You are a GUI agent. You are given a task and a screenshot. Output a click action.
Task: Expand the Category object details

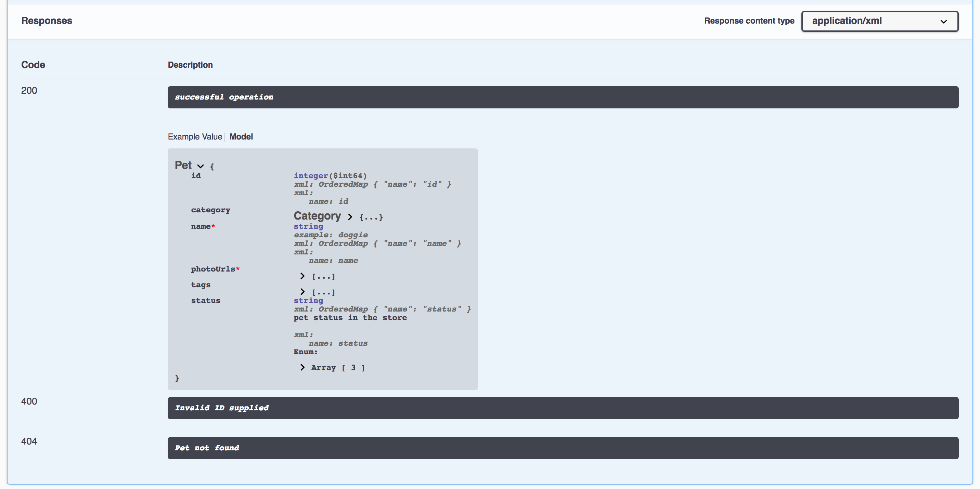350,217
